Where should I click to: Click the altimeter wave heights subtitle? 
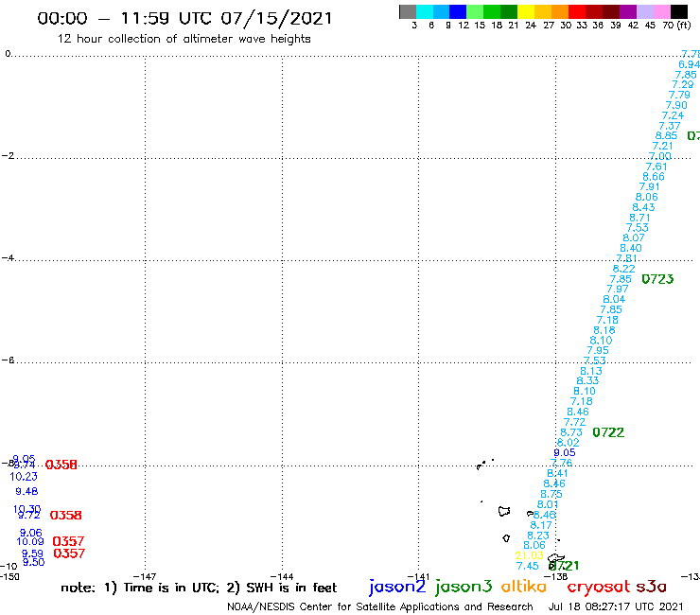[x=184, y=39]
